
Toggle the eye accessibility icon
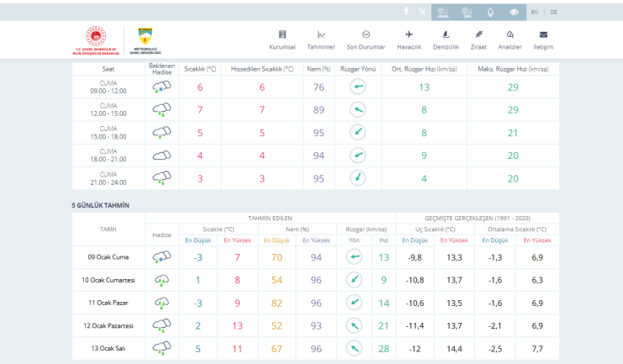coord(514,12)
